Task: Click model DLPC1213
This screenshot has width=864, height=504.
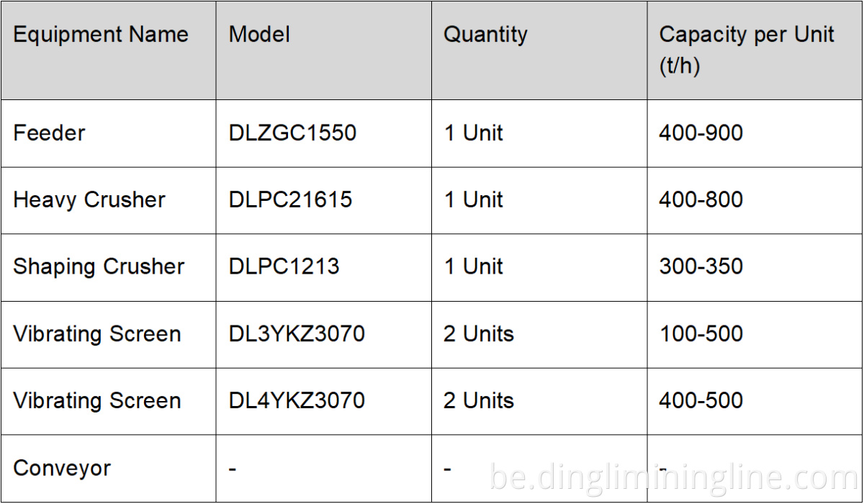Action: coord(284,266)
